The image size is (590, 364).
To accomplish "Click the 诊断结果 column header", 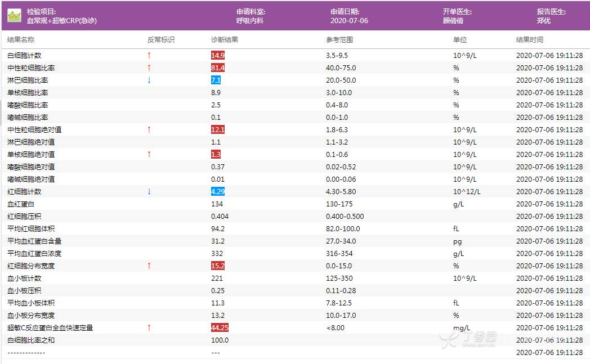I will (x=225, y=40).
